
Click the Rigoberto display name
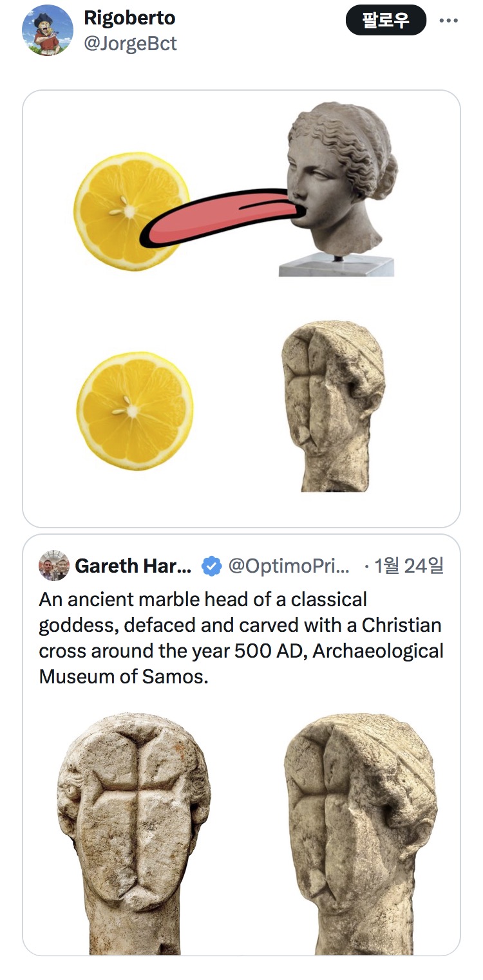(x=129, y=17)
